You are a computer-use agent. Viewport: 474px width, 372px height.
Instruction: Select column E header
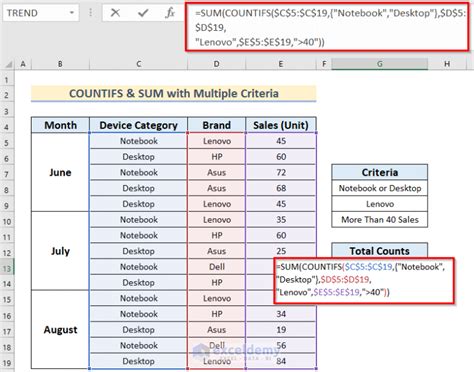point(281,64)
